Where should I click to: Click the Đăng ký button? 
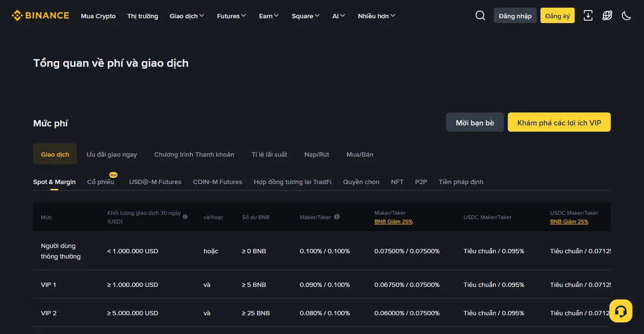tap(558, 16)
